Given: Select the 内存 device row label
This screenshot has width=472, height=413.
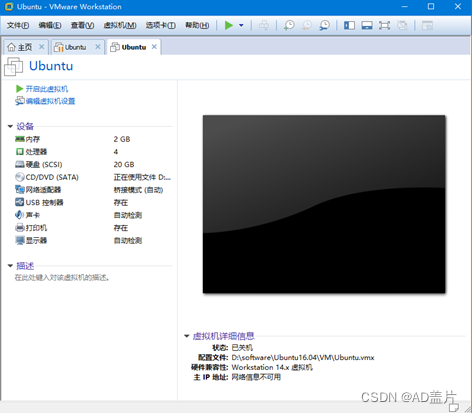Looking at the screenshot, I should pos(33,139).
